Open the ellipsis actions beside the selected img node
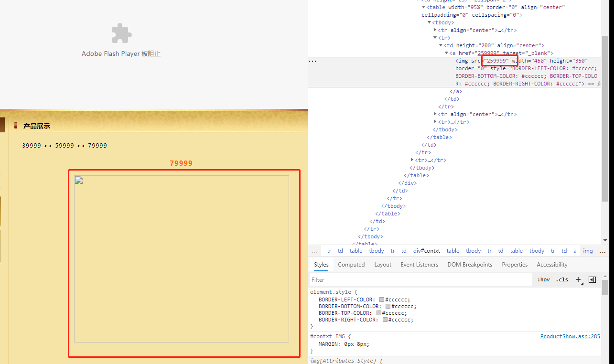The image size is (614, 364). [x=312, y=61]
